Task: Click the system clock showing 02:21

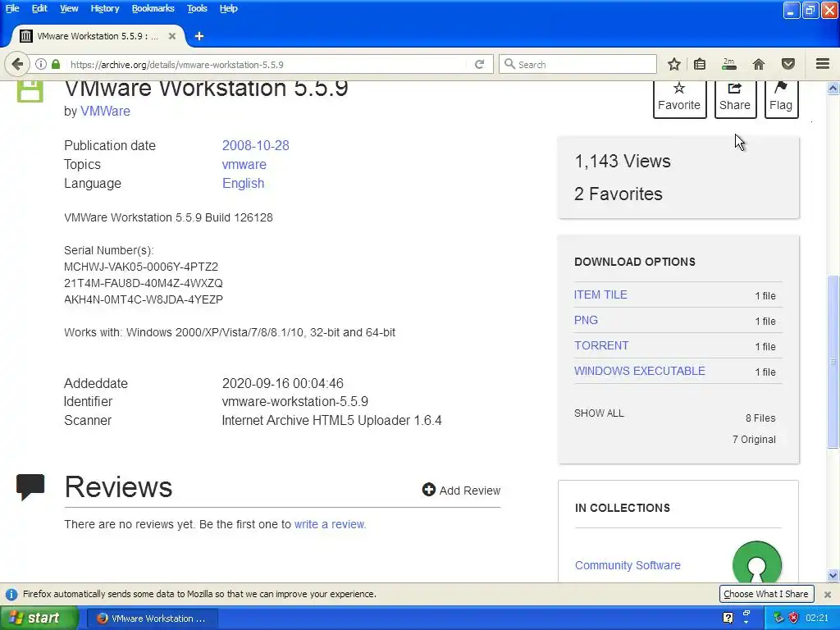Action: point(817,618)
